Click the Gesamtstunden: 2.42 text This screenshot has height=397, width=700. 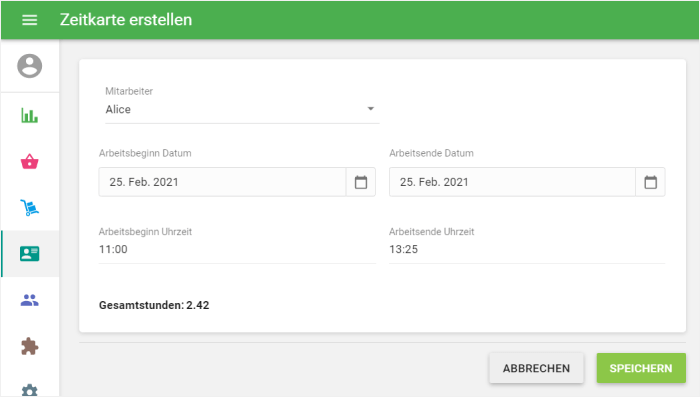(x=154, y=305)
